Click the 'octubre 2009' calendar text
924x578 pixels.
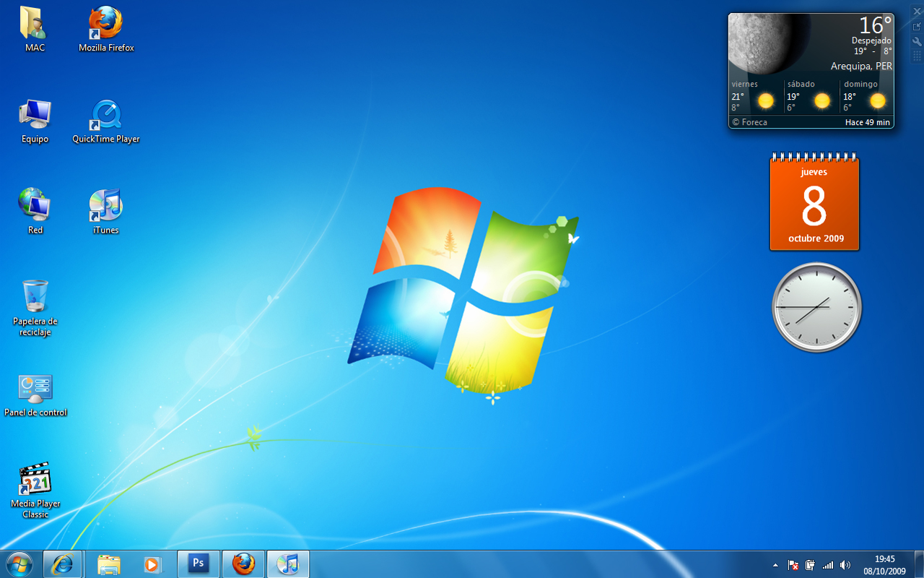click(816, 238)
